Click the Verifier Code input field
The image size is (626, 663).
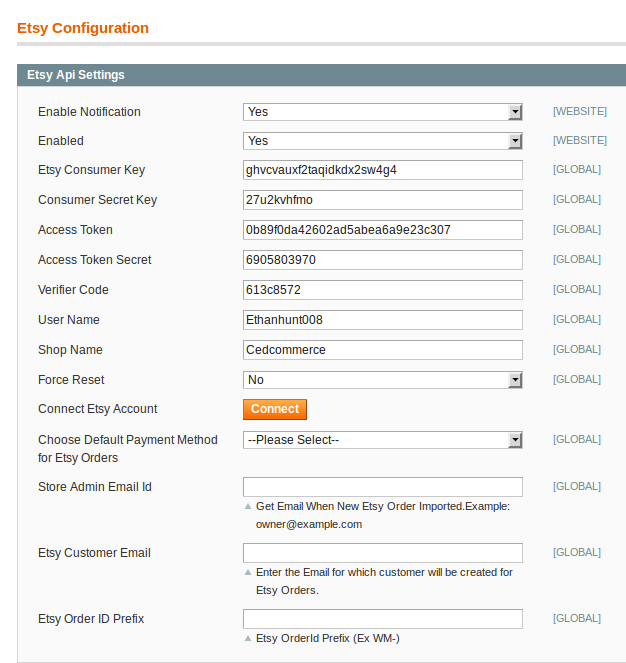pos(383,290)
